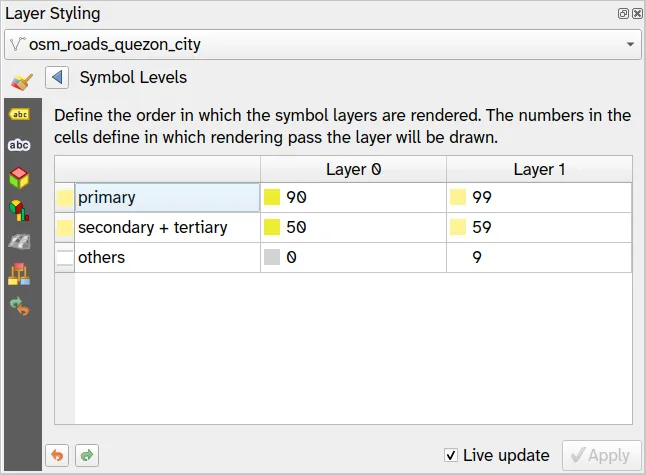The height and width of the screenshot is (475, 646).
Task: Select the others row name cell
Action: [167, 257]
